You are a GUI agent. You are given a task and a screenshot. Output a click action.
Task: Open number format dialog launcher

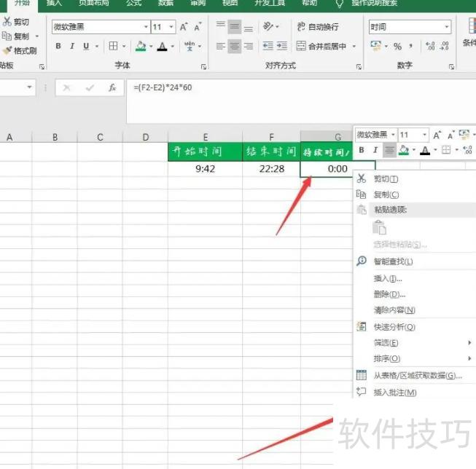[451, 66]
